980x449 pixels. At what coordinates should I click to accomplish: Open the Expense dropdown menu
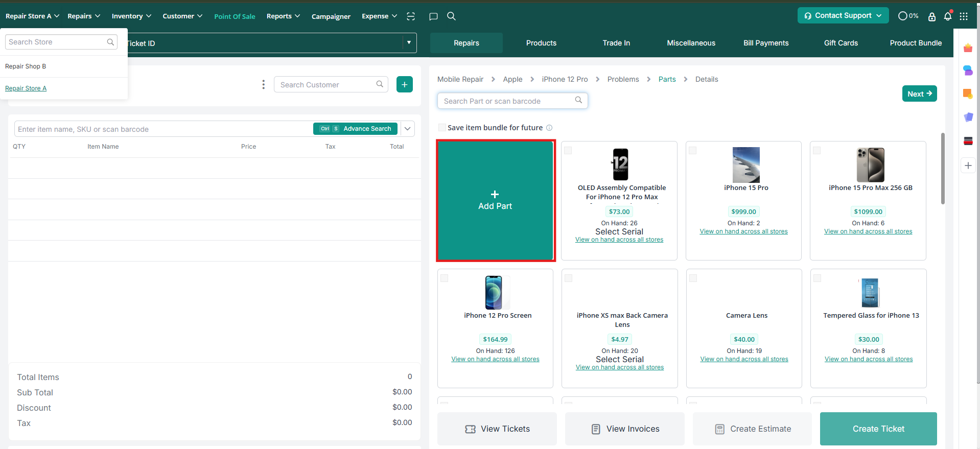379,16
